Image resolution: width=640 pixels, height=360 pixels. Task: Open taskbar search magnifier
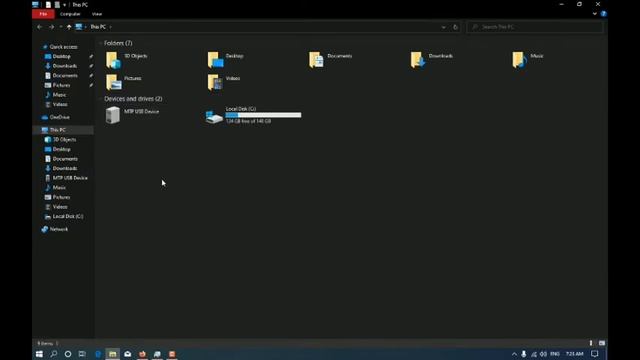[53, 354]
